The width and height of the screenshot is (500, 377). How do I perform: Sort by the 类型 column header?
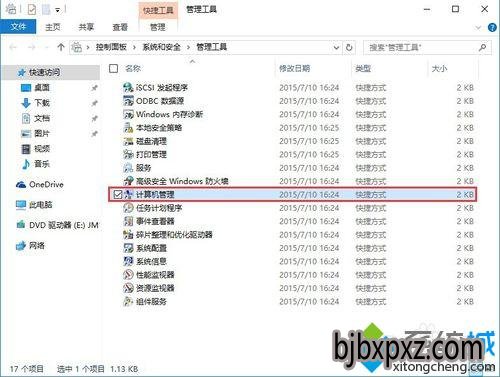(363, 68)
